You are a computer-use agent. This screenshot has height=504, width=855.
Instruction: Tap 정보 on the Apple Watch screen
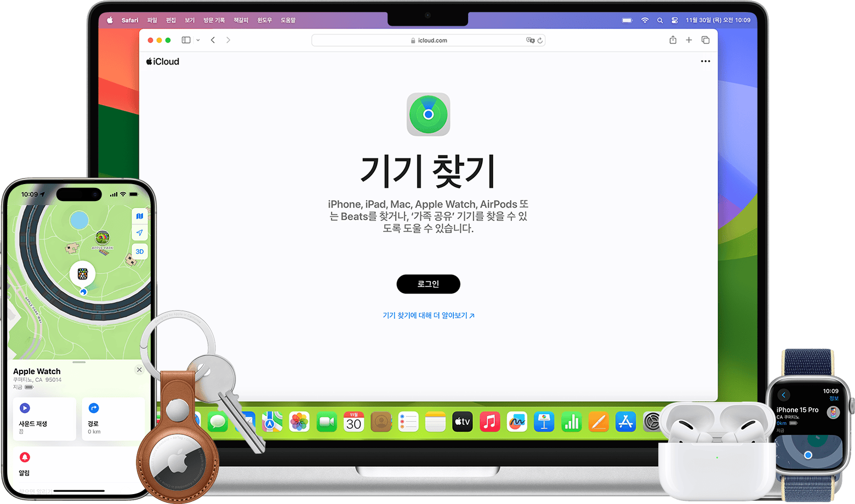point(834,398)
